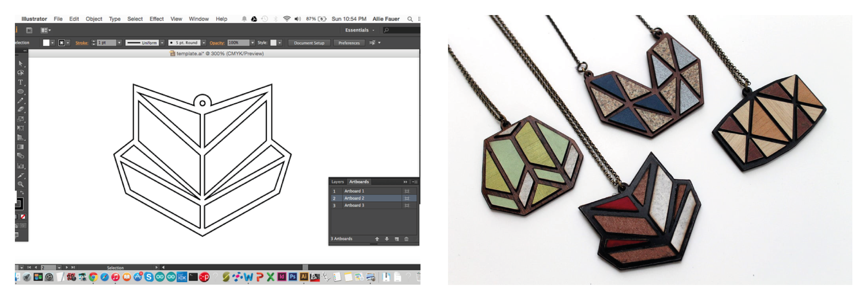Open Photoshop from the dock
Screen dimensions: 868x300
coord(292,277)
